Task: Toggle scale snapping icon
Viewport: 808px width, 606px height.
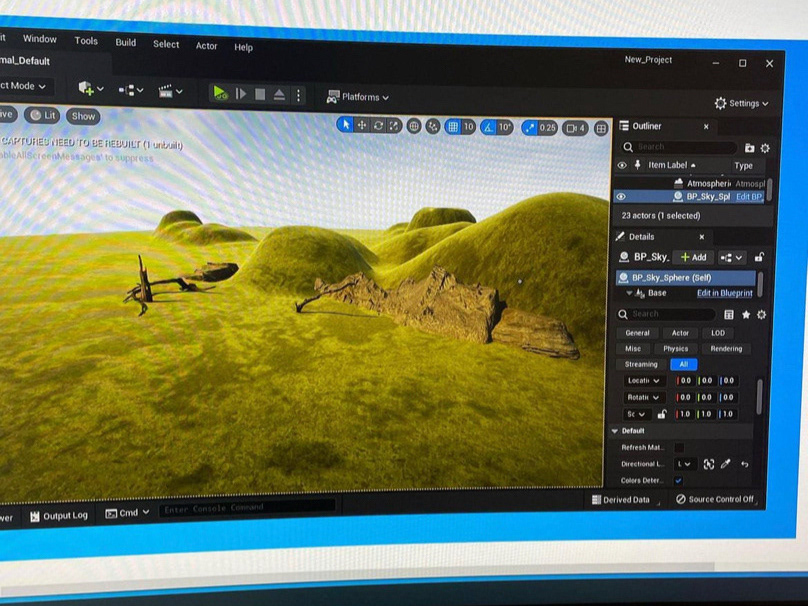Action: pos(529,128)
